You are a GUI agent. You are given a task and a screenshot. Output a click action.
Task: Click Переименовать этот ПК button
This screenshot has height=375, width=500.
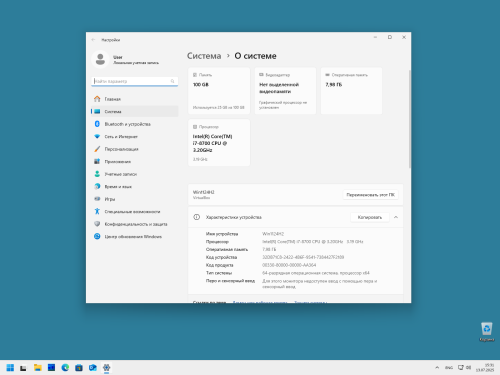click(370, 195)
